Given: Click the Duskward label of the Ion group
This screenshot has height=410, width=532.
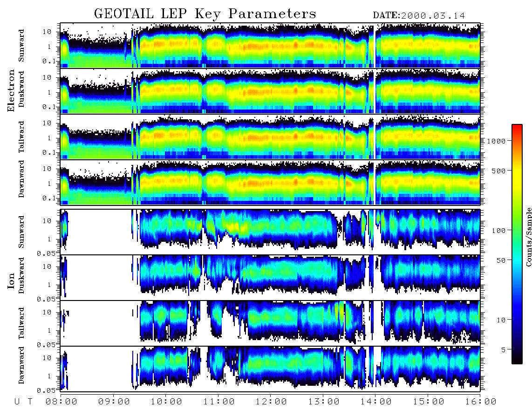Looking at the screenshot, I should (x=21, y=275).
